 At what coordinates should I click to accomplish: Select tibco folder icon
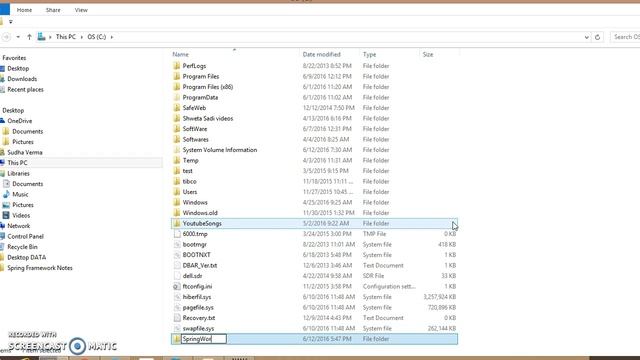click(176, 181)
